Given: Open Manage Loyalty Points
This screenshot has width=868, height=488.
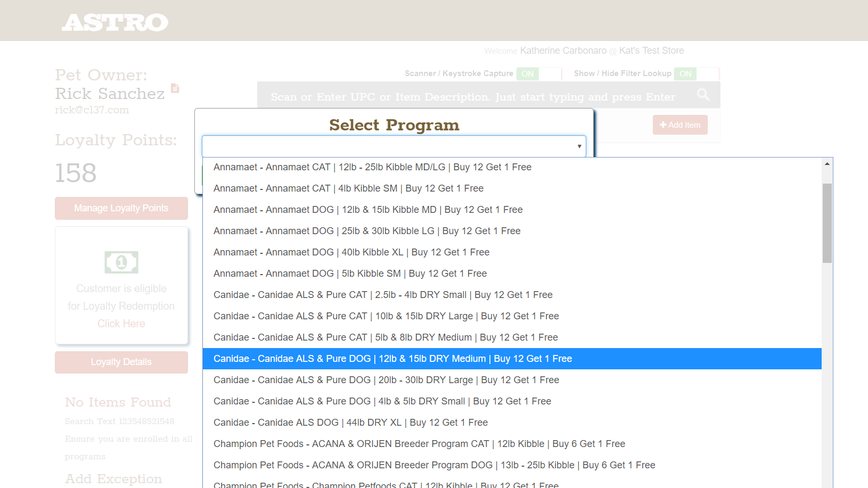Looking at the screenshot, I should click(x=121, y=208).
